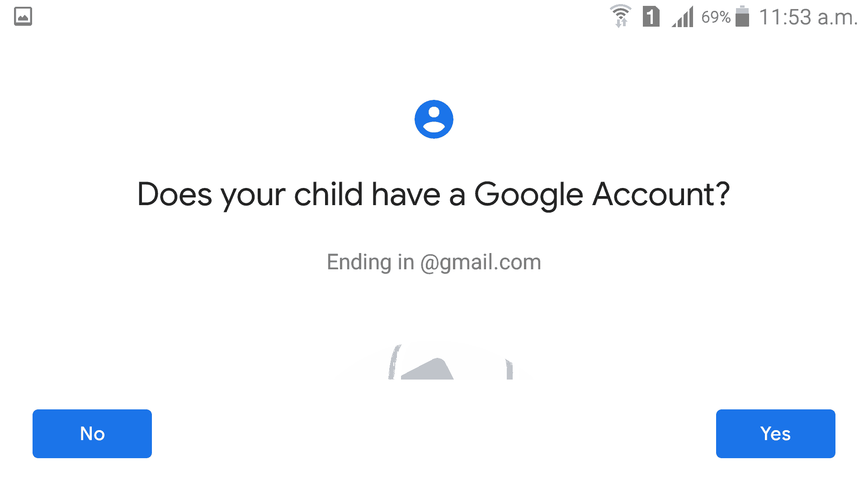Tap the words 'Google Account?' in heading
The width and height of the screenshot is (868, 488).
point(602,195)
